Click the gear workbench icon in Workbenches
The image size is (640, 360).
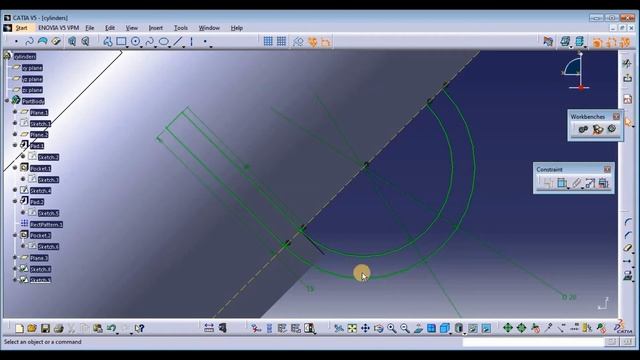click(611, 129)
